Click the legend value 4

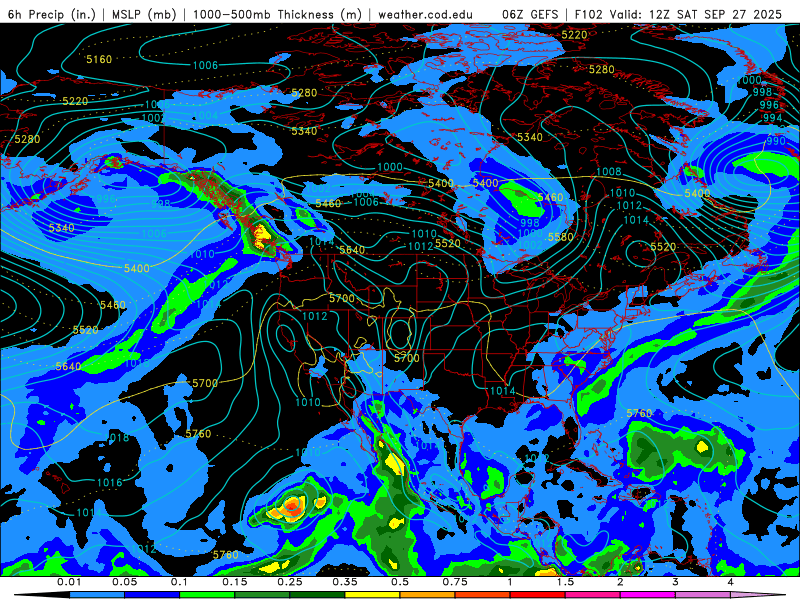pos(730,582)
